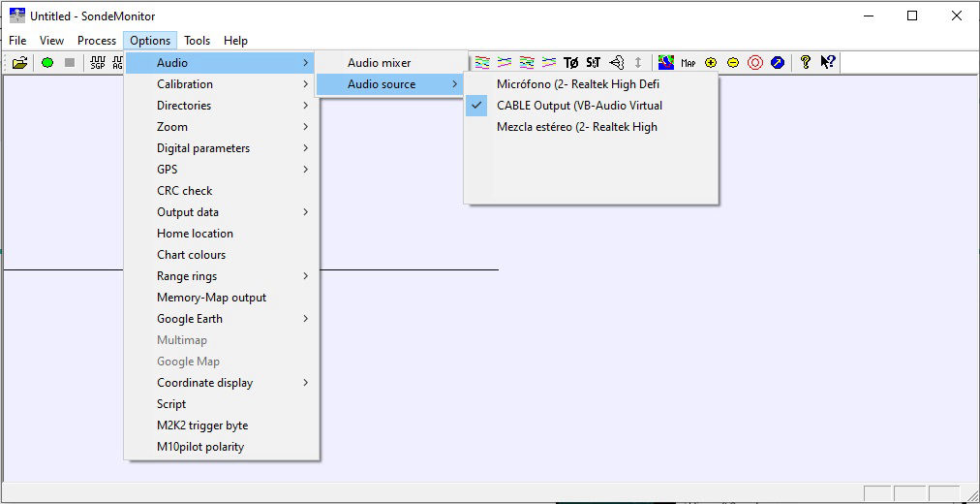Click the red concentric range rings icon

coord(755,63)
